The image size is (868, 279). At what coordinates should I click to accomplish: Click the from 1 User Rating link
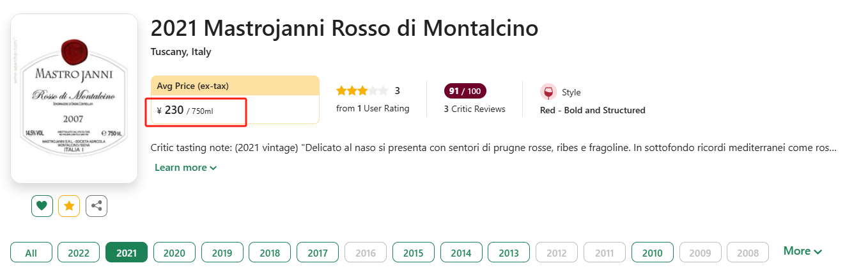pos(373,109)
